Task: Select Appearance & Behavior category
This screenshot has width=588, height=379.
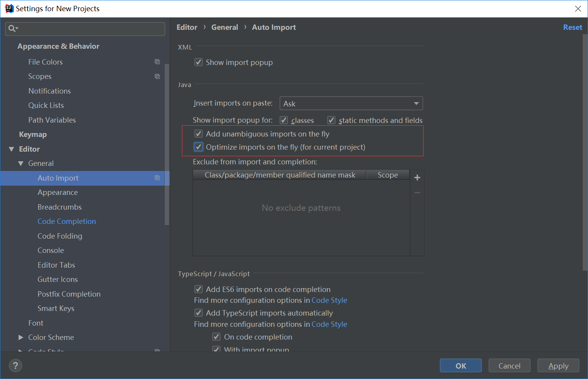Action: click(58, 46)
